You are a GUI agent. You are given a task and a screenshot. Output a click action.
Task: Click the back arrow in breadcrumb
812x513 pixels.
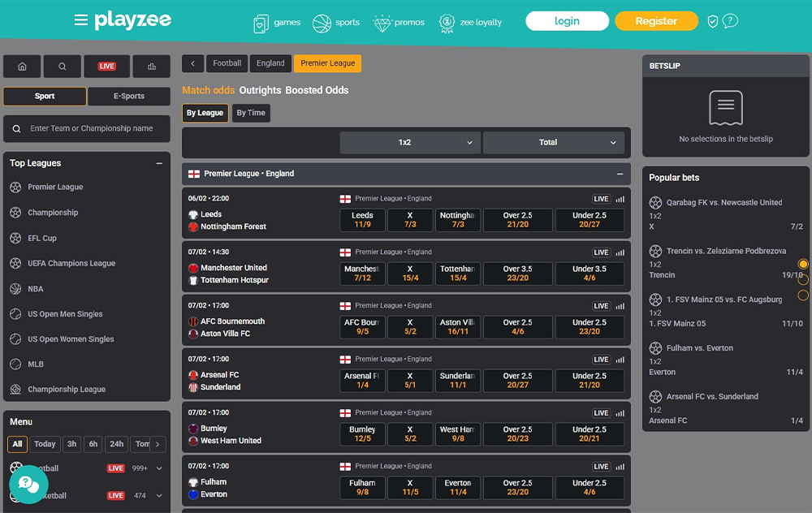tap(192, 63)
